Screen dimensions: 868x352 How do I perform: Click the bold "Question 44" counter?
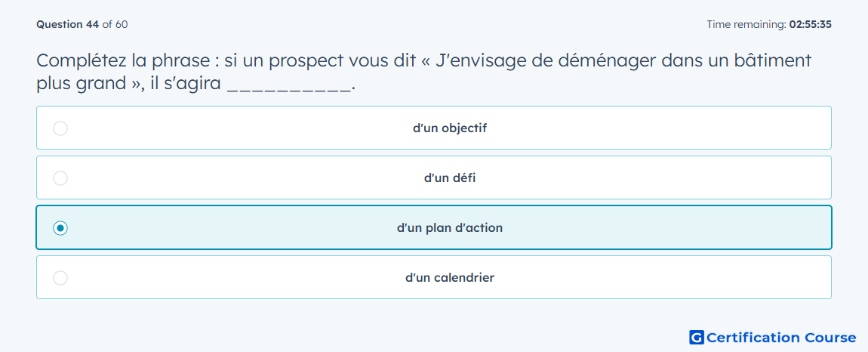pos(67,24)
